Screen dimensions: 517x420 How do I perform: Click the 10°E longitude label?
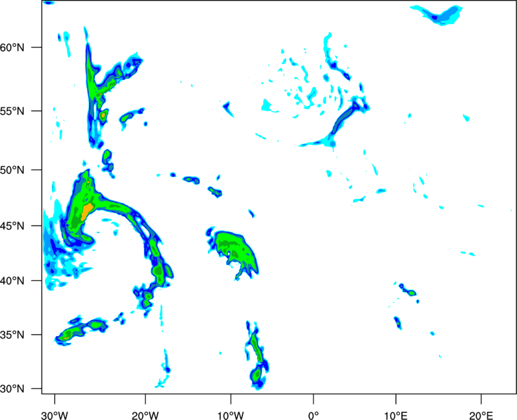tap(396, 415)
